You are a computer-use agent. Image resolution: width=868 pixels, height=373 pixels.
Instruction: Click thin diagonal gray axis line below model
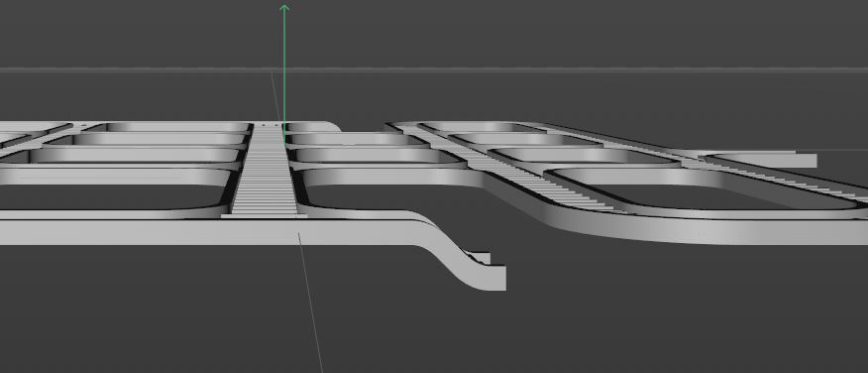pos(311,303)
